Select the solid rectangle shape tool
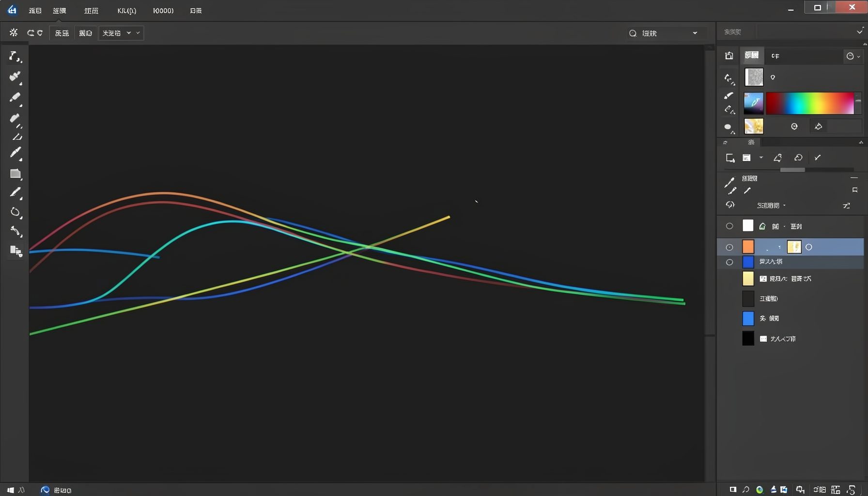This screenshot has height=496, width=868. click(15, 174)
